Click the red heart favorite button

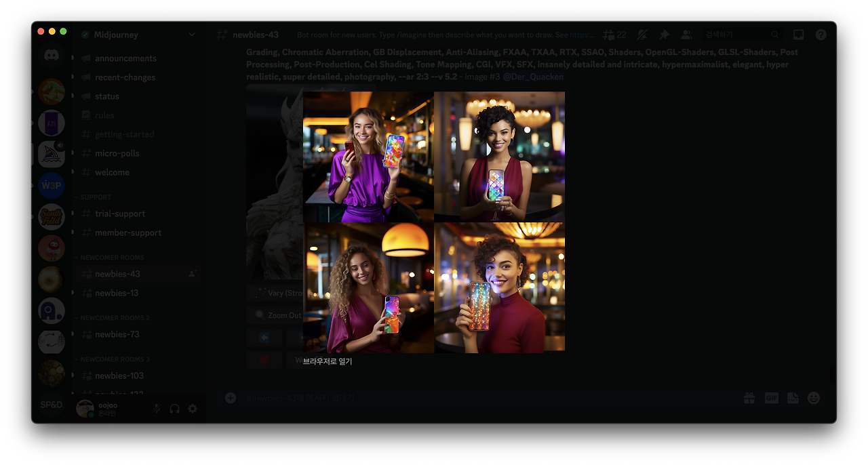point(264,359)
